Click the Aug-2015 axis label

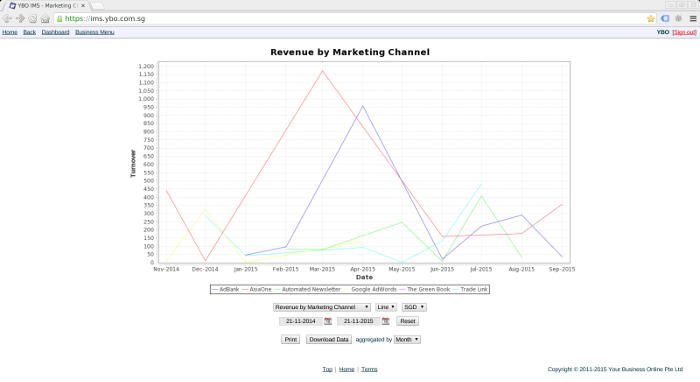click(x=521, y=269)
